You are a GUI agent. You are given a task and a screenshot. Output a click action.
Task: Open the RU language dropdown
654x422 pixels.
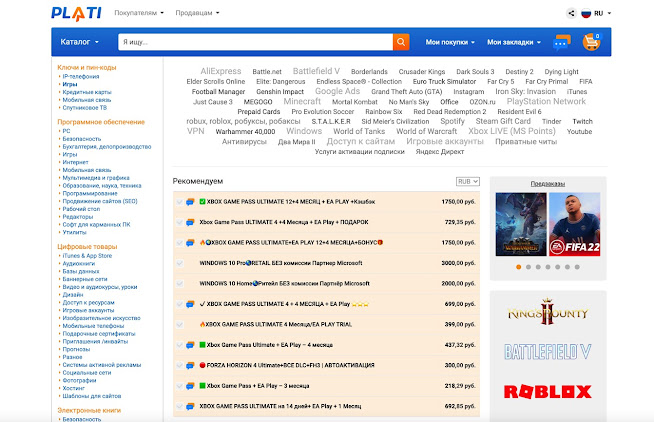pos(602,13)
